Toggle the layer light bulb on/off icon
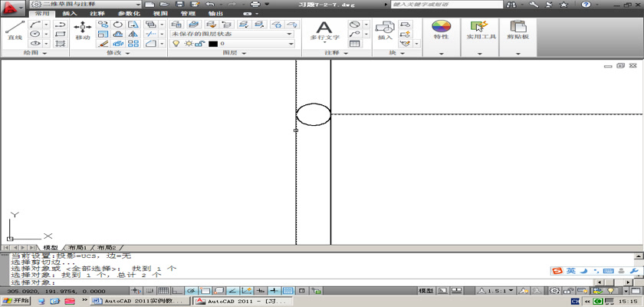644x307 pixels. (176, 44)
